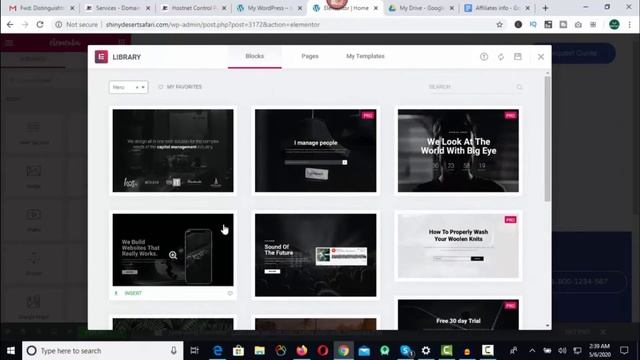
Task: Open the Mail app on taskbar
Action: [x=364, y=350]
